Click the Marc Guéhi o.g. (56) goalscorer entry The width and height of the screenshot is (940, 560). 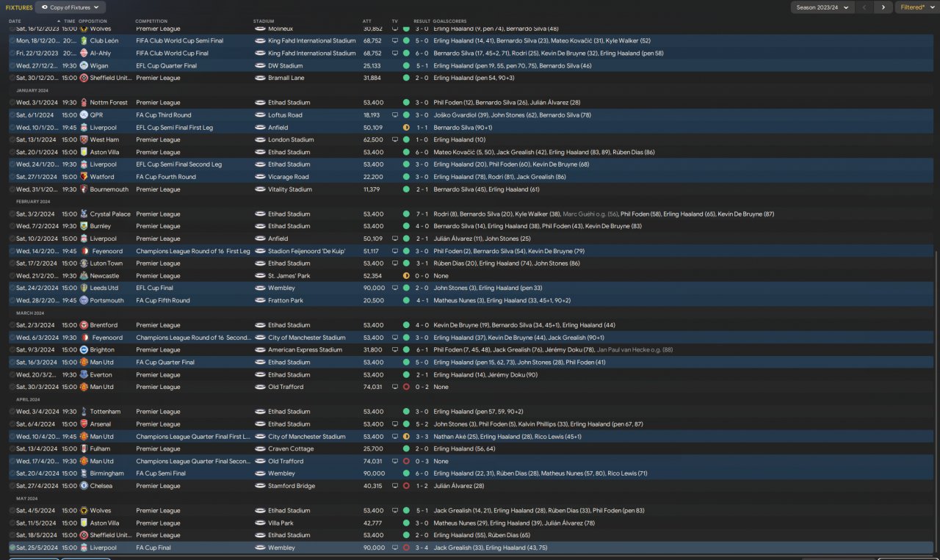click(x=591, y=214)
